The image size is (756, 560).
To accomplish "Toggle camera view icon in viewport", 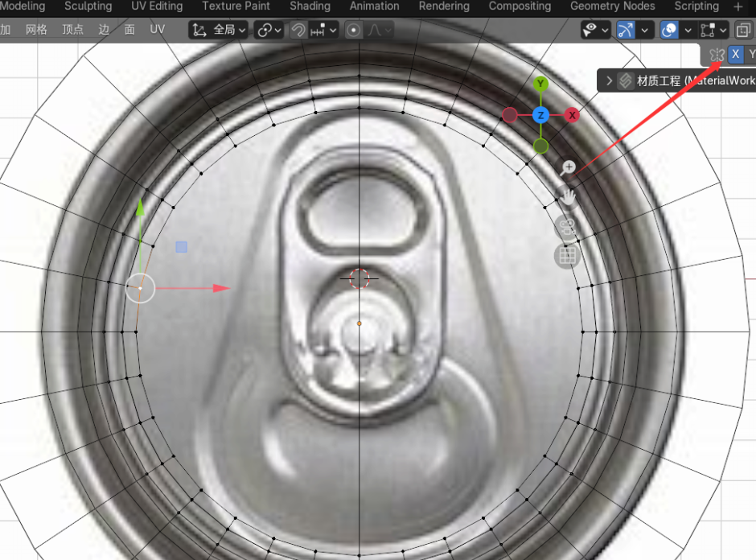I will pyautogui.click(x=567, y=227).
